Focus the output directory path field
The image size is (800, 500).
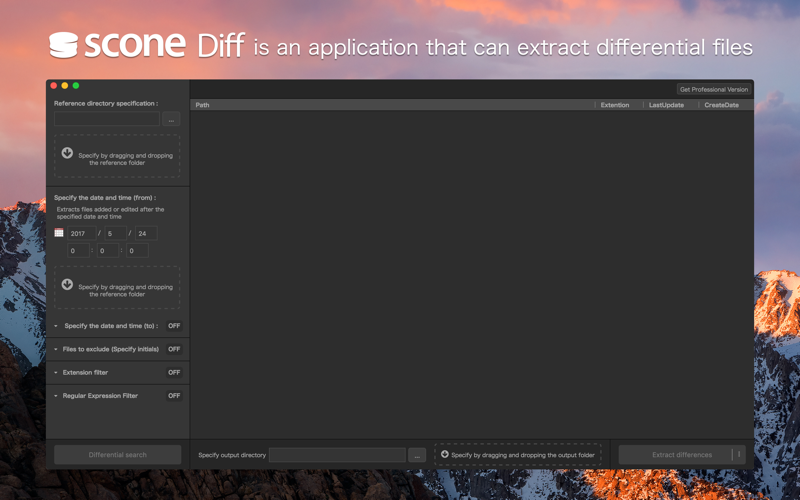[x=338, y=455]
